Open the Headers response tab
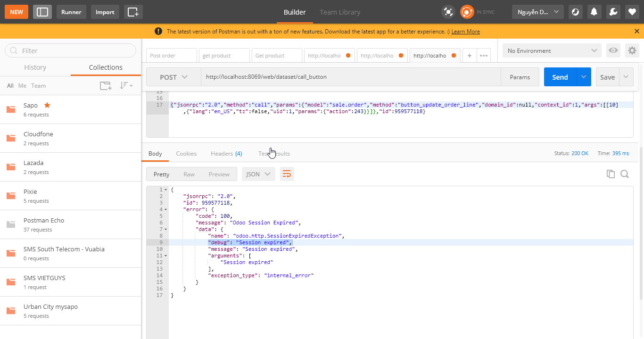 tap(226, 153)
